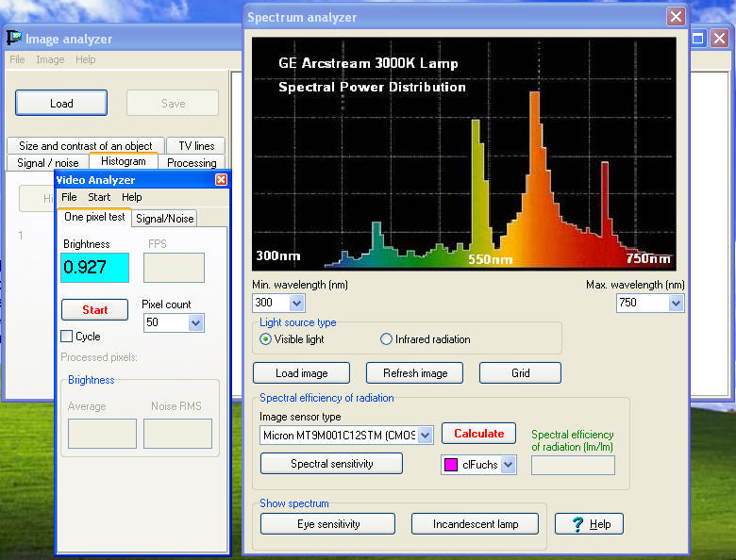Click the FPS output field

(x=174, y=268)
